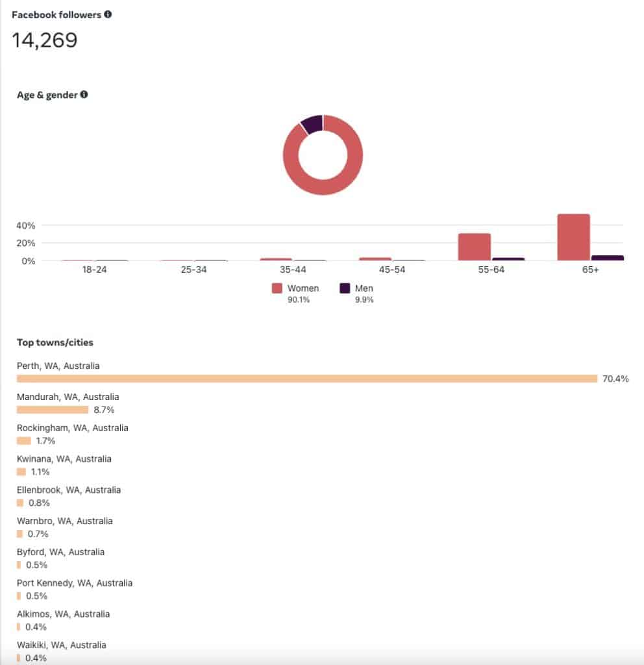Click the Rockingham, WA, Australia bar
Screen dimensions: 644x665
coord(24,441)
